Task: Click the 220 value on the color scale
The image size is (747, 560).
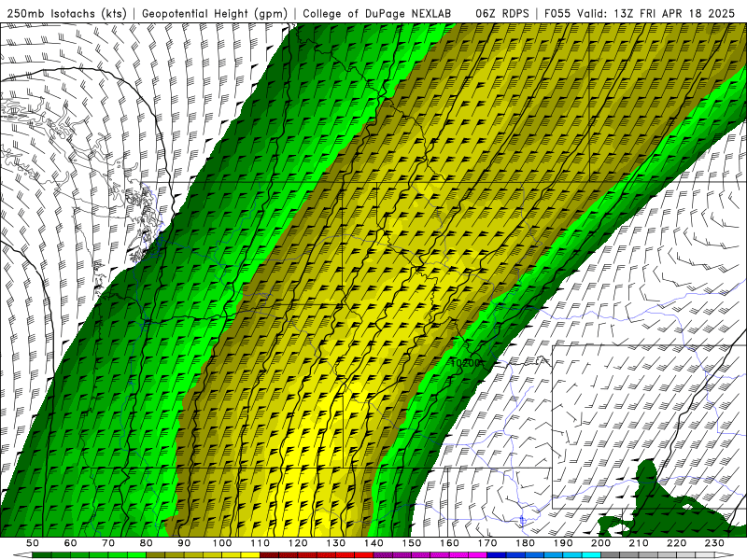Action: [x=677, y=543]
